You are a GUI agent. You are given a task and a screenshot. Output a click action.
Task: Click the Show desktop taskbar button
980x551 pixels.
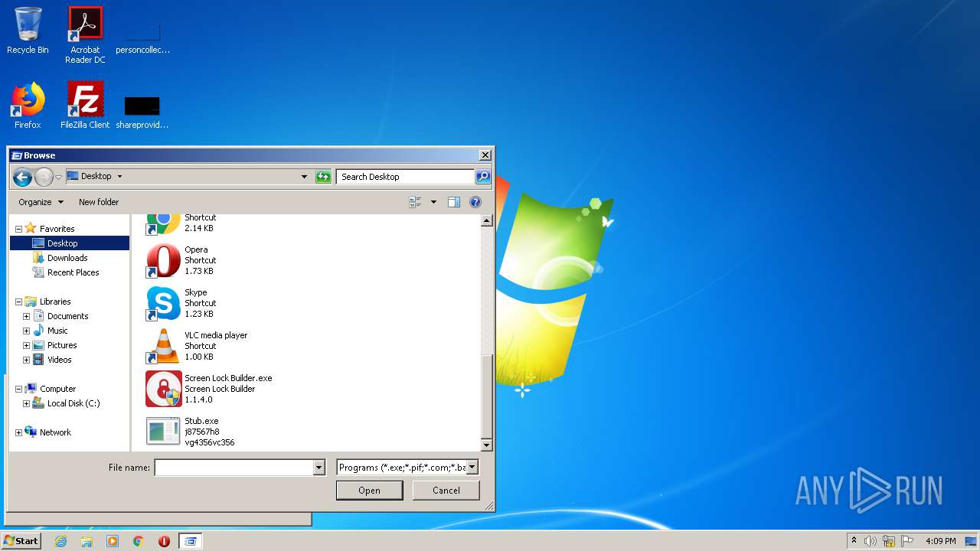pyautogui.click(x=972, y=541)
